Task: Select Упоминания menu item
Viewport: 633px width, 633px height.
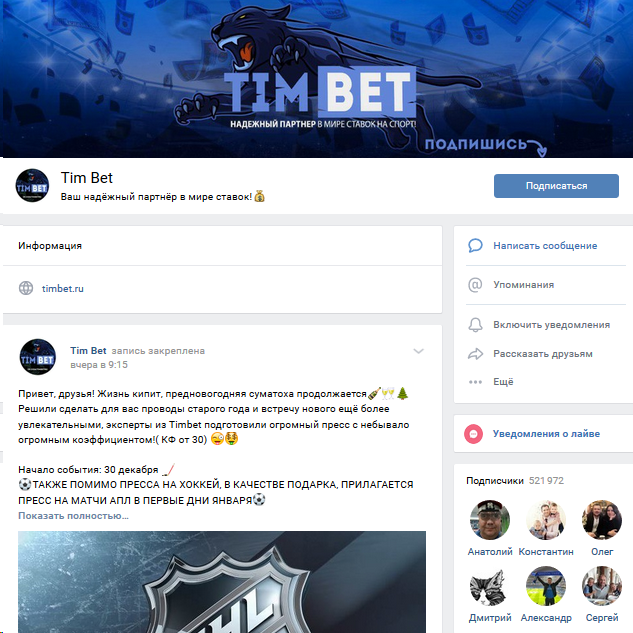Action: [524, 285]
